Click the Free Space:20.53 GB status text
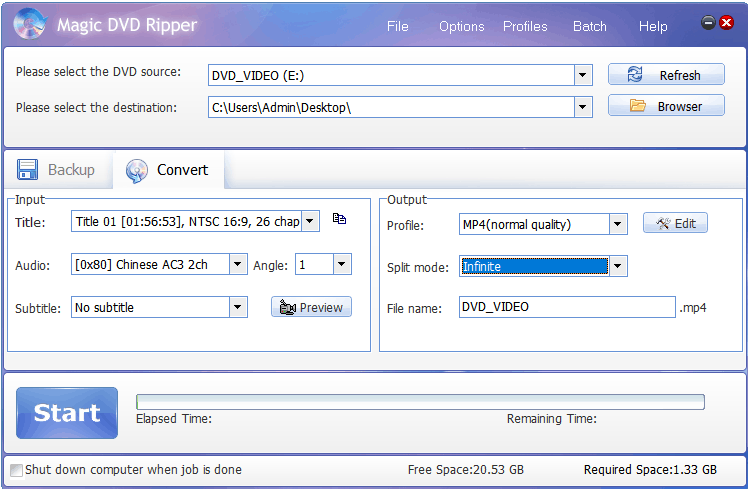Viewport: 748px width, 490px height. pyautogui.click(x=466, y=470)
